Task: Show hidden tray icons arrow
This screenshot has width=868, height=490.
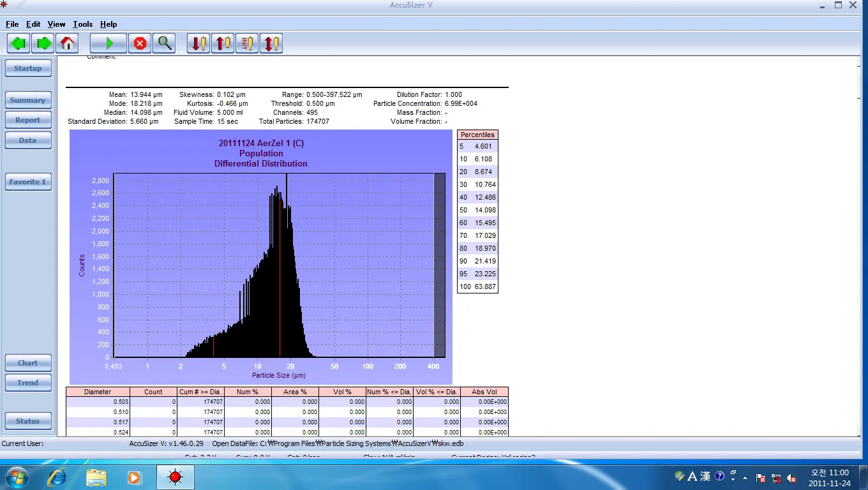Action: 745,477
